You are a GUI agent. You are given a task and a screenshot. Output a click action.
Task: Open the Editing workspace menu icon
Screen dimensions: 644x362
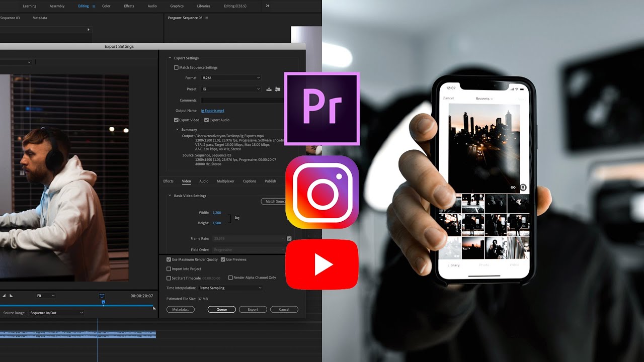(x=94, y=6)
